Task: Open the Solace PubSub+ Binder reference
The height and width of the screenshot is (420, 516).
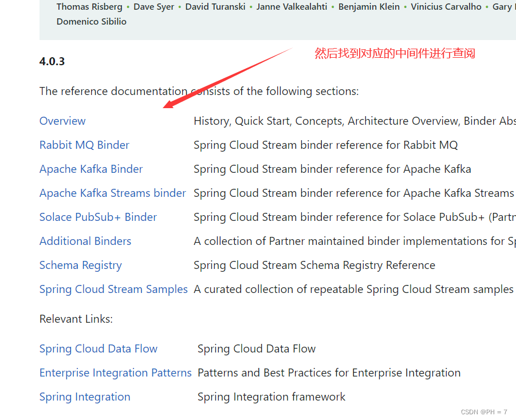Action: click(x=98, y=217)
